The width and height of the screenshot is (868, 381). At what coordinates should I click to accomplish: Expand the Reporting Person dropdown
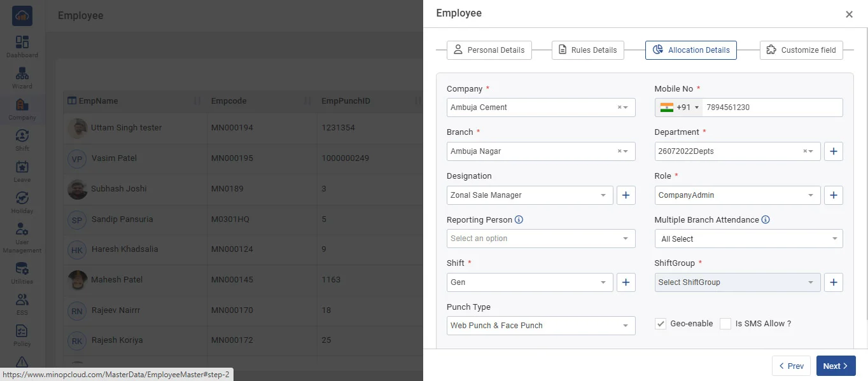[540, 239]
